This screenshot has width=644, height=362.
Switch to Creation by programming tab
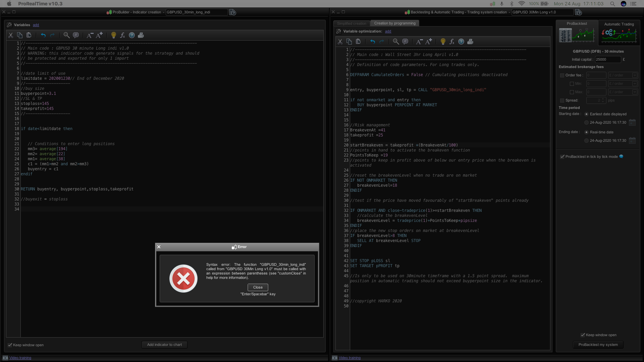[x=395, y=23]
